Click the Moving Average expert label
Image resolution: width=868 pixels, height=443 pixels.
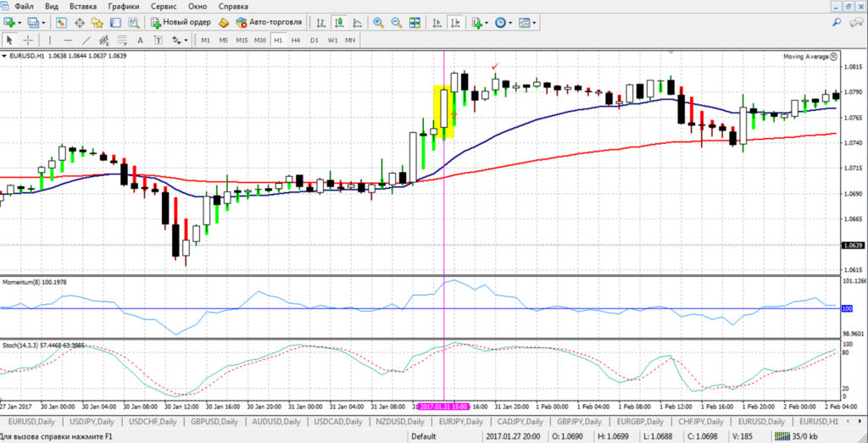click(x=806, y=57)
